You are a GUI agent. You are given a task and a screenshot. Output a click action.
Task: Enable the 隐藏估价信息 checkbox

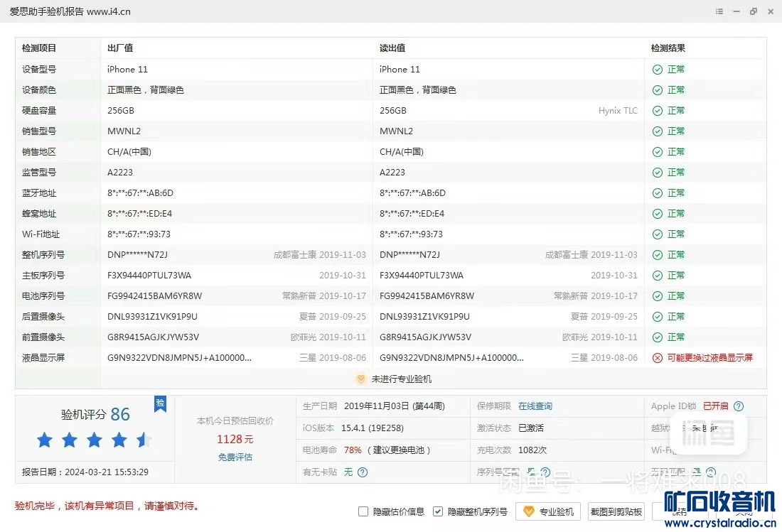tap(363, 511)
